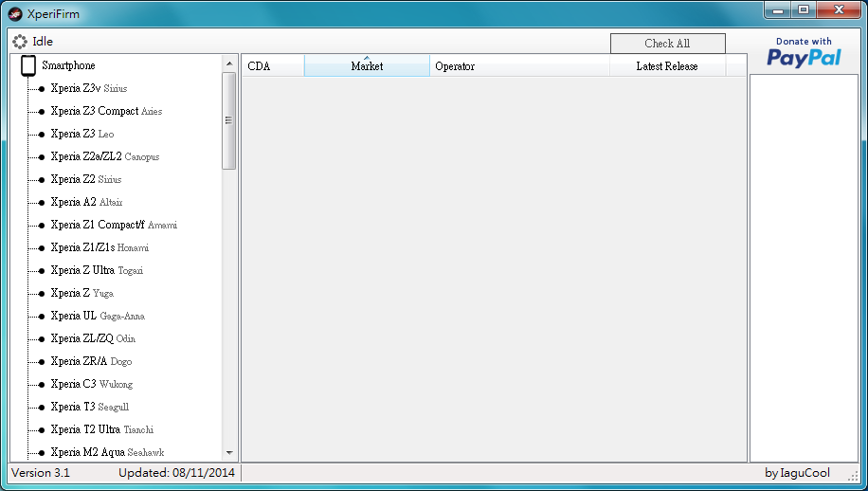Select Xperia Z2 Sirius device
The image size is (868, 491).
86,179
